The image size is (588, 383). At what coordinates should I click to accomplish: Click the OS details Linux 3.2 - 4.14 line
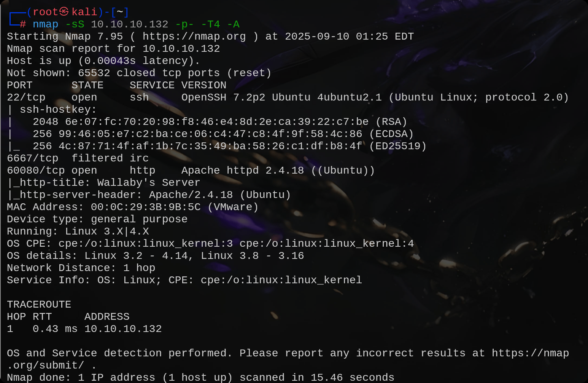(x=156, y=256)
